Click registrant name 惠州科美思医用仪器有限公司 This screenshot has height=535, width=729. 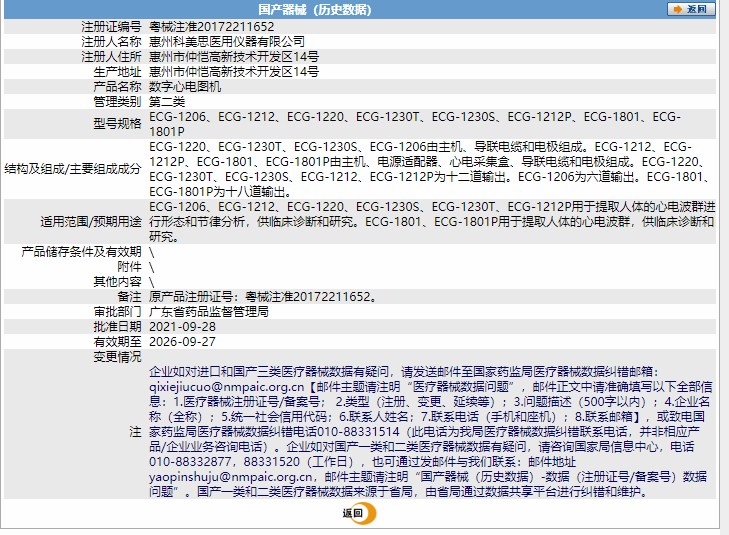point(227,41)
